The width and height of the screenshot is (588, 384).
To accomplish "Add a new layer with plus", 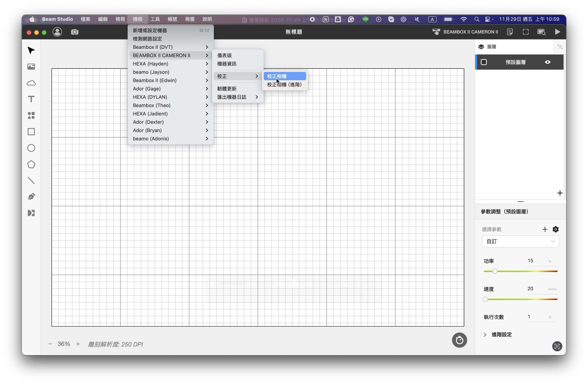I will click(x=560, y=193).
